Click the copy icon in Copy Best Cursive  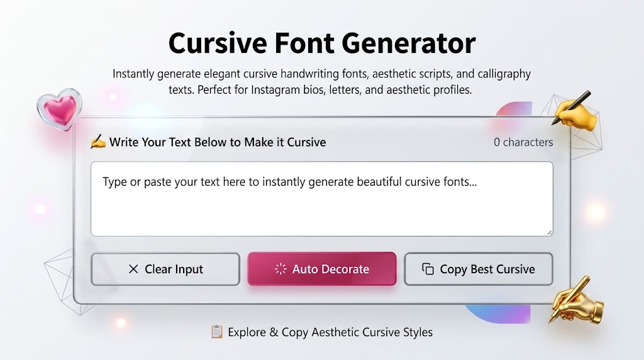tap(428, 269)
